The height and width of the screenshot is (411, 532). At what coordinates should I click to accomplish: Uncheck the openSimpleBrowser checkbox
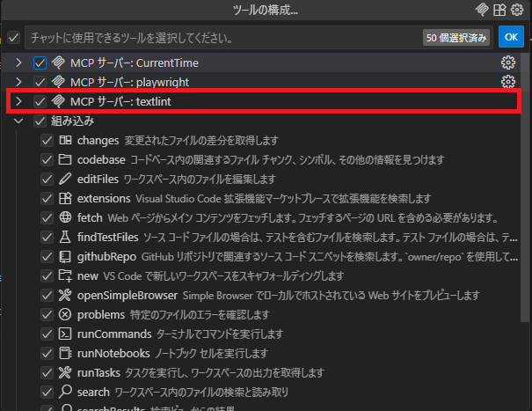pyautogui.click(x=47, y=295)
